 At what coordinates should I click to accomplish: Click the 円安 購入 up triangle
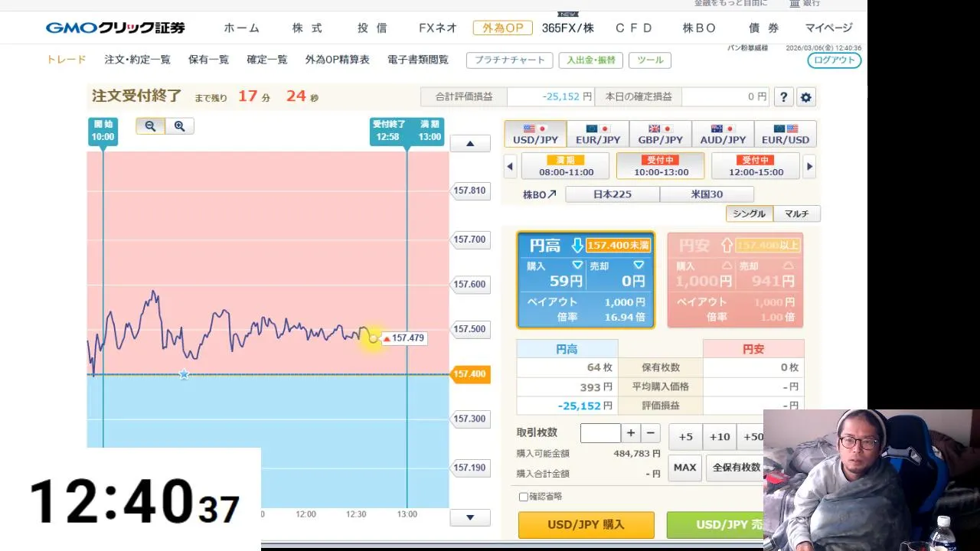tap(727, 266)
